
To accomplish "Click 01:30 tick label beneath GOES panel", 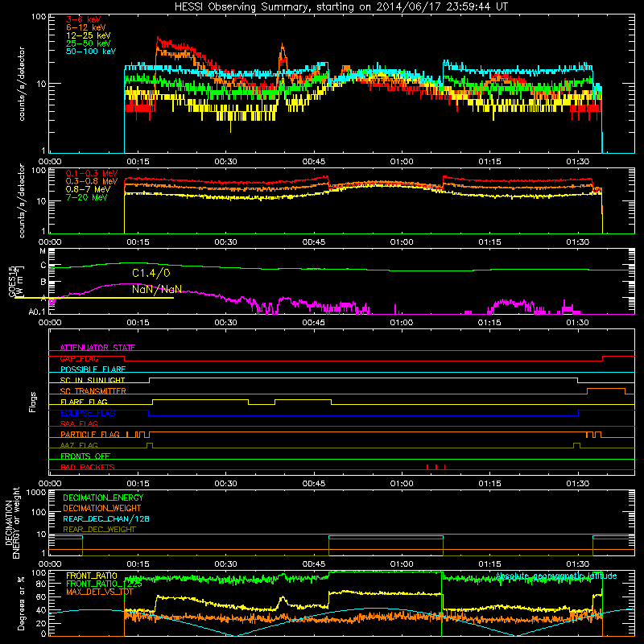I will (x=577, y=323).
